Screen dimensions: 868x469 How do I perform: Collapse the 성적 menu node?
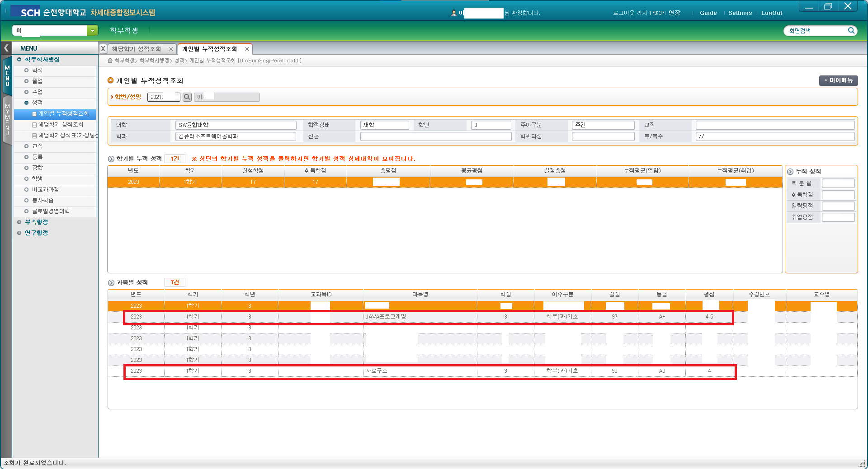[x=27, y=103]
